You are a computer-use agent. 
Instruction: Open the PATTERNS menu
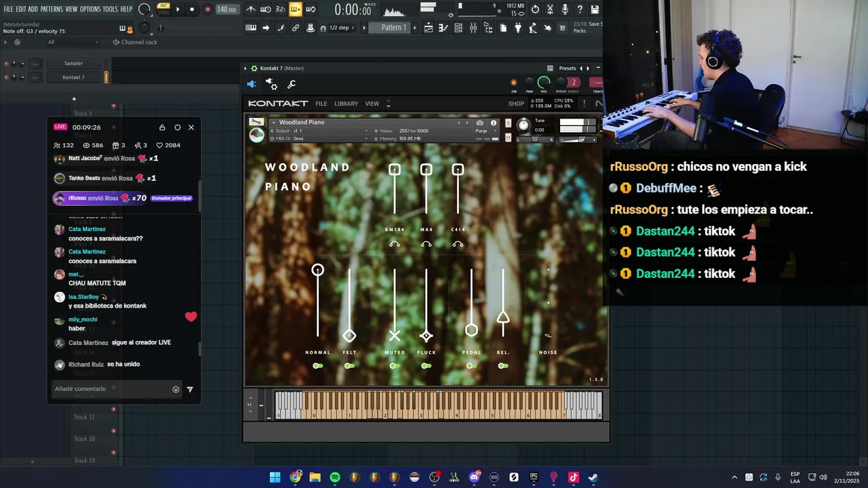click(52, 9)
